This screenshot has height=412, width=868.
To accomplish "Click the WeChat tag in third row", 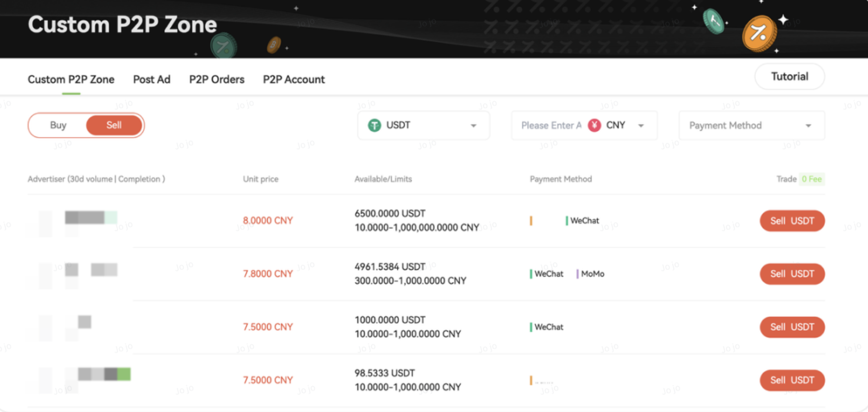I will pyautogui.click(x=548, y=327).
